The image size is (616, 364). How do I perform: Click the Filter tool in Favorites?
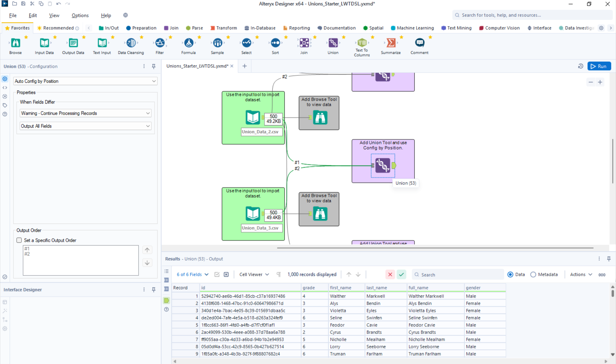point(159,43)
